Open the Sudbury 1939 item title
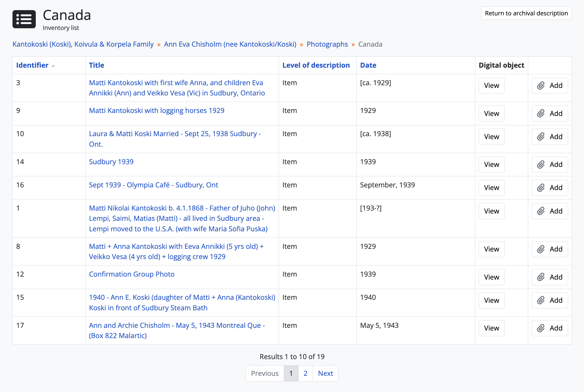Image resolution: width=584 pixels, height=392 pixels. pyautogui.click(x=111, y=162)
